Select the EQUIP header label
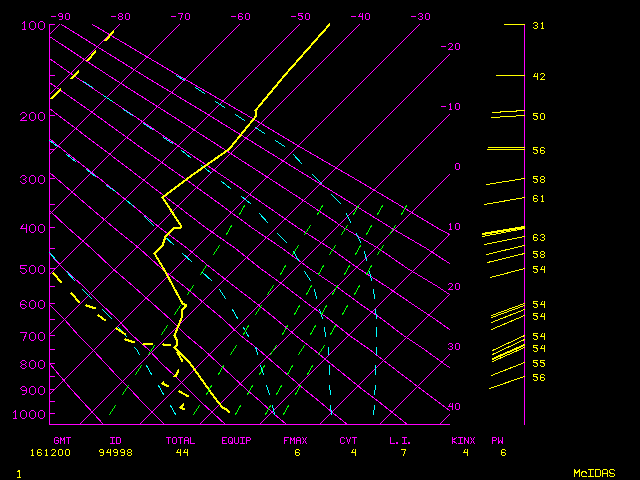The width and height of the screenshot is (640, 480). pos(236,440)
